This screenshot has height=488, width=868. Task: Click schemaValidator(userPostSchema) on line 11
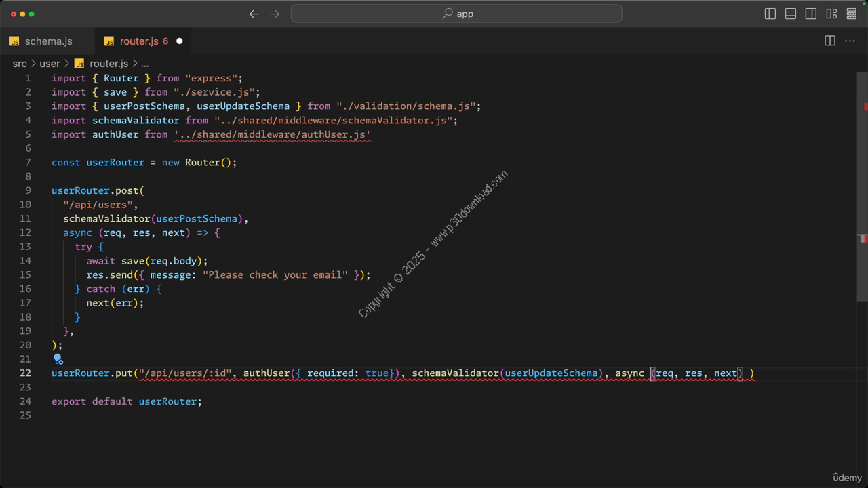pos(153,218)
